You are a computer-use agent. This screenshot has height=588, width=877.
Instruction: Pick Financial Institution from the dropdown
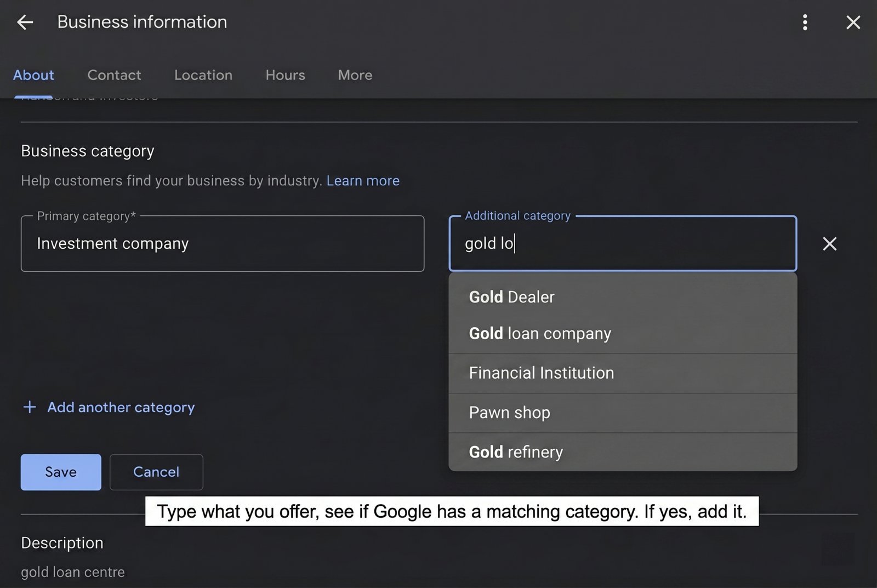[623, 373]
